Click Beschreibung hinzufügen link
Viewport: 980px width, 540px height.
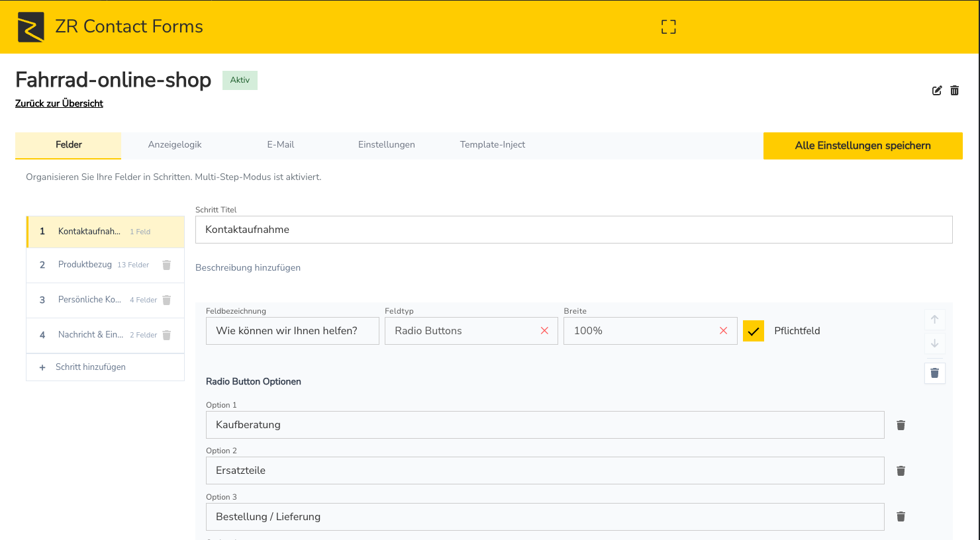click(248, 267)
